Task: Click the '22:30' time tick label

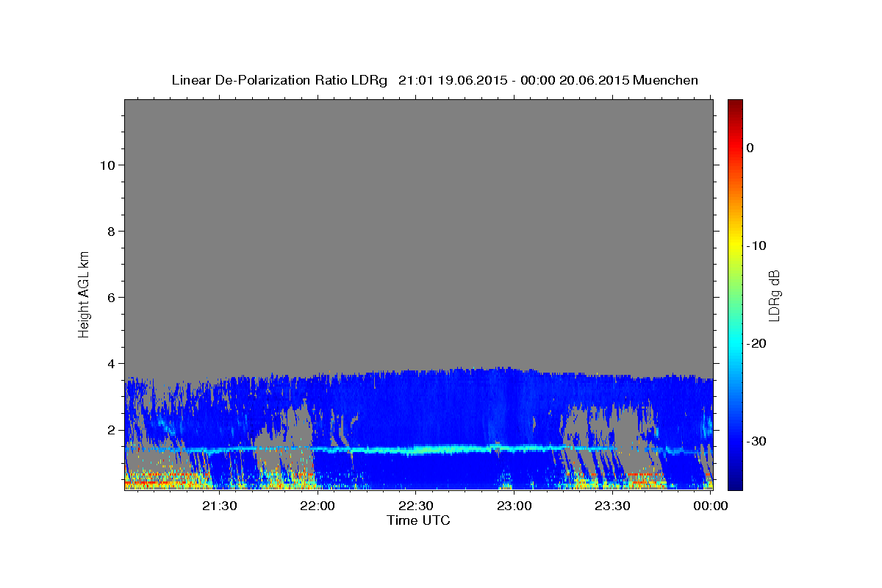Action: 415,506
